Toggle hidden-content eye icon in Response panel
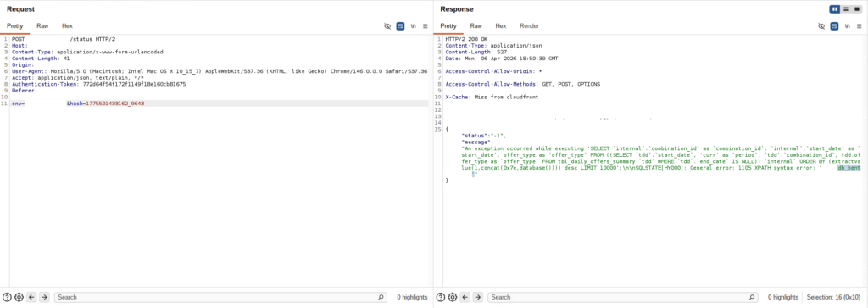This screenshot has width=868, height=308. (x=821, y=26)
